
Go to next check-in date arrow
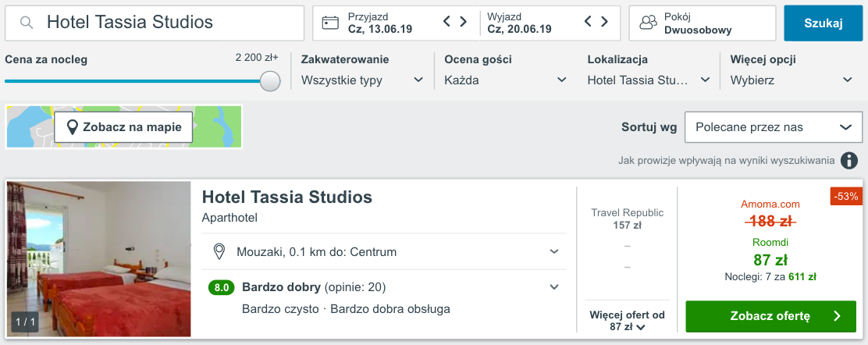[x=464, y=22]
